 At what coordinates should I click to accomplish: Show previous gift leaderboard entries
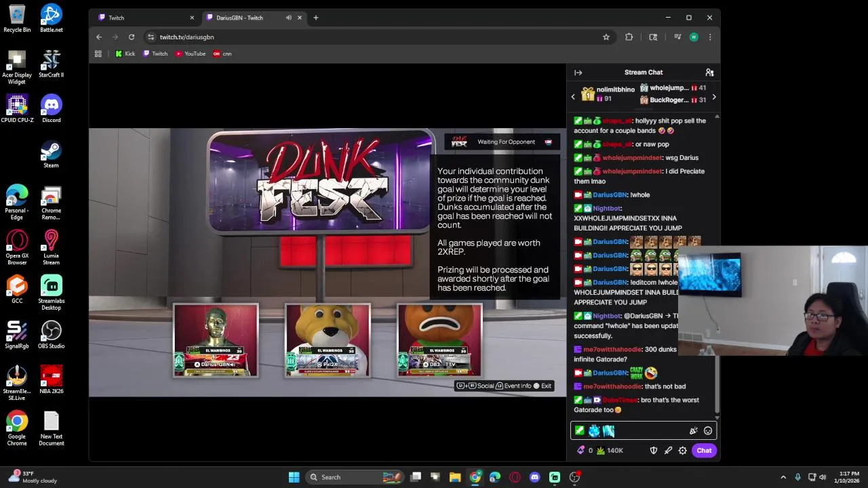tap(573, 97)
